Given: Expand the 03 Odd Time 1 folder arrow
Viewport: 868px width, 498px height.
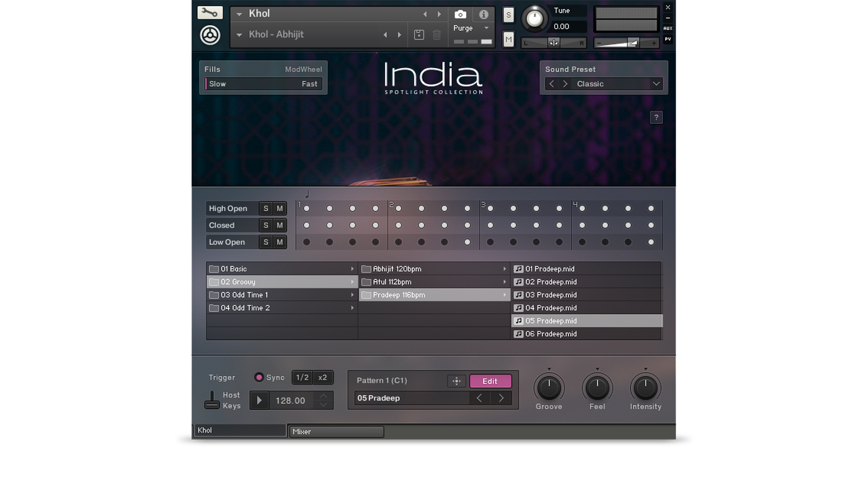Looking at the screenshot, I should coord(352,295).
